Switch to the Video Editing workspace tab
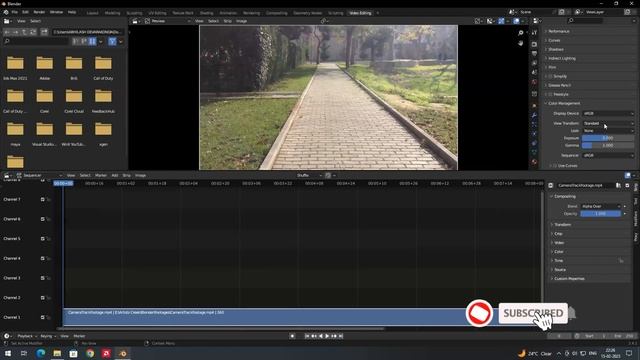This screenshot has width=640, height=360. [360, 13]
